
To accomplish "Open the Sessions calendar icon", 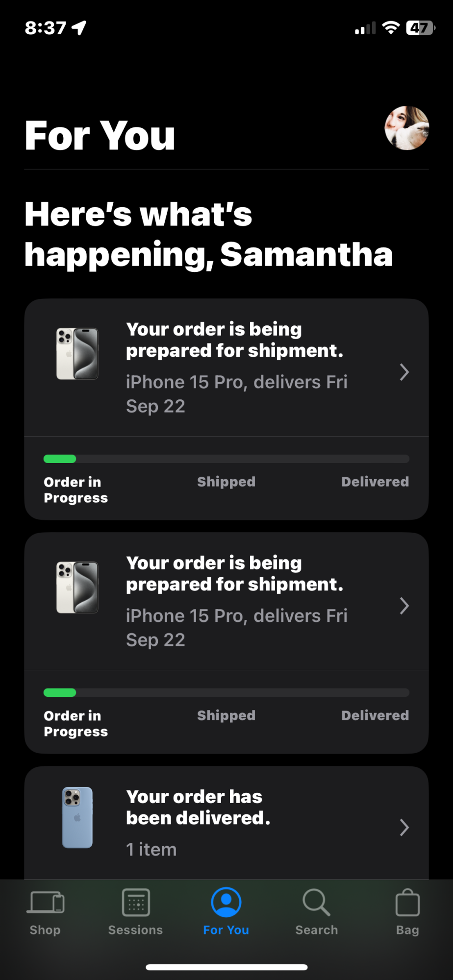I will click(136, 902).
